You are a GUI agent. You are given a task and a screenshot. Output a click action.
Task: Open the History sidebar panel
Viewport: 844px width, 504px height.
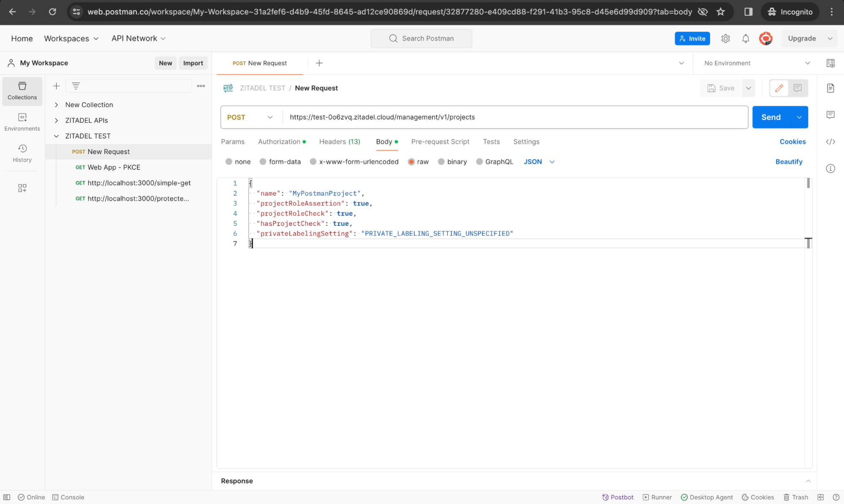(x=22, y=153)
